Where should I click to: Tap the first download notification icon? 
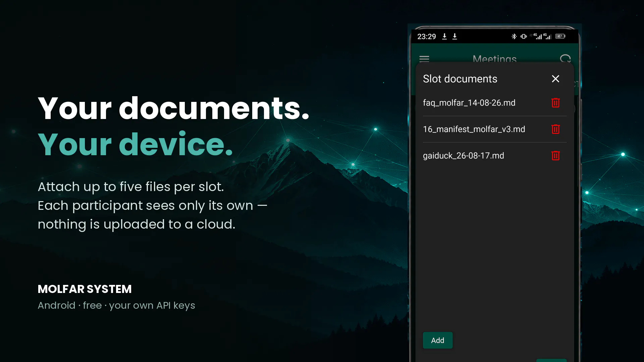444,36
